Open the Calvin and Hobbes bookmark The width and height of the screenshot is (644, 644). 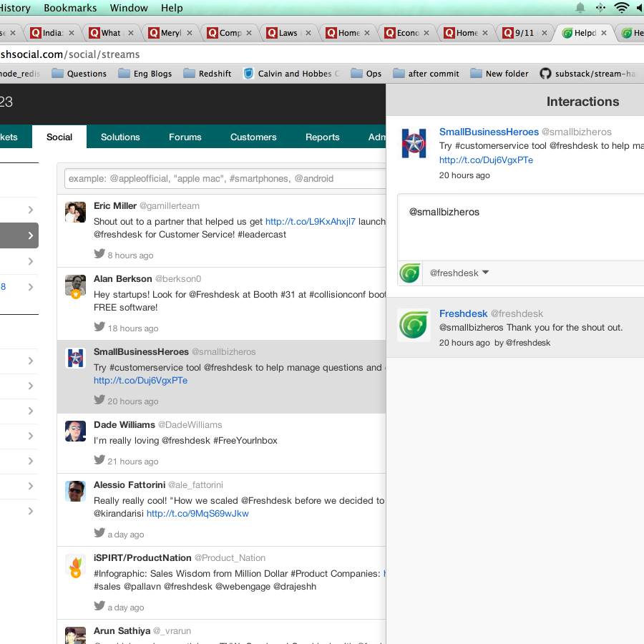click(292, 74)
